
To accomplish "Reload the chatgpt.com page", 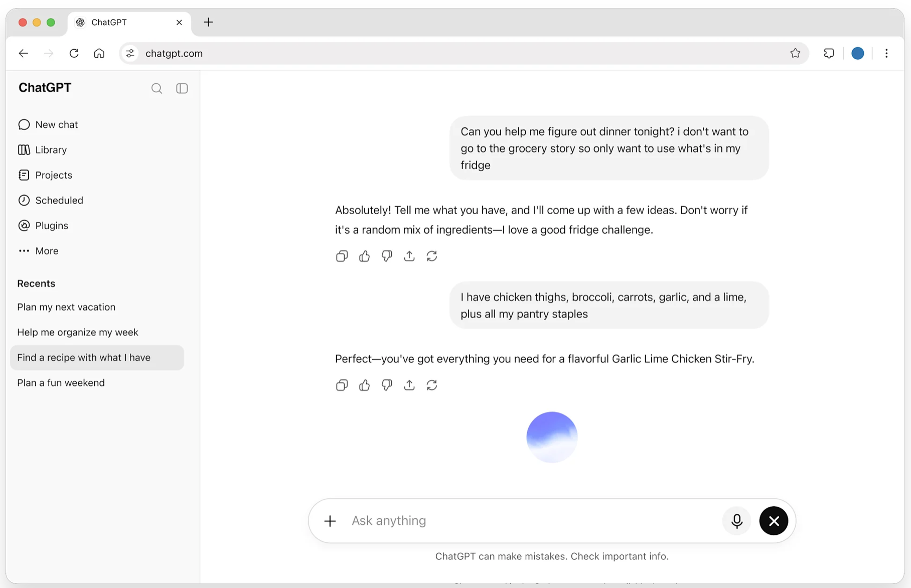I will point(74,53).
